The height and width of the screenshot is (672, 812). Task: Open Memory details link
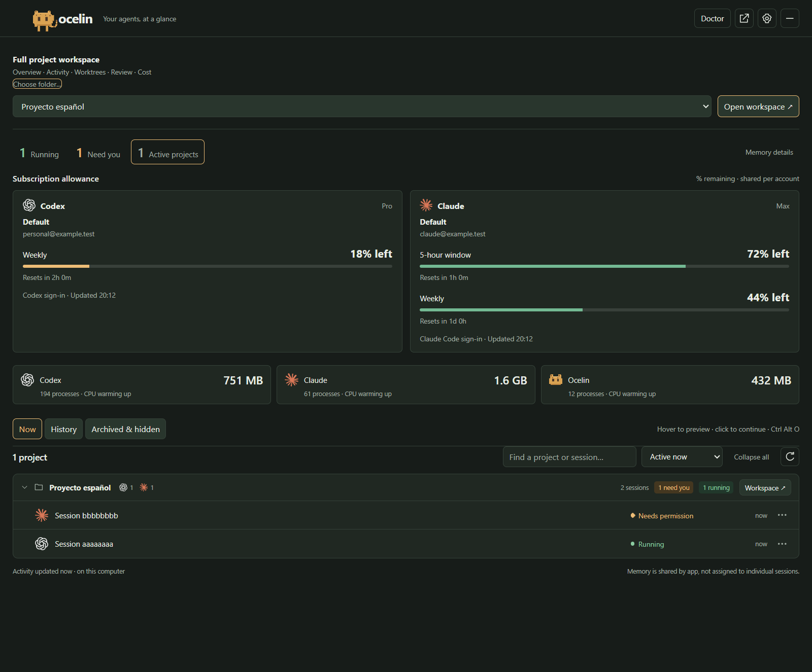[769, 152]
